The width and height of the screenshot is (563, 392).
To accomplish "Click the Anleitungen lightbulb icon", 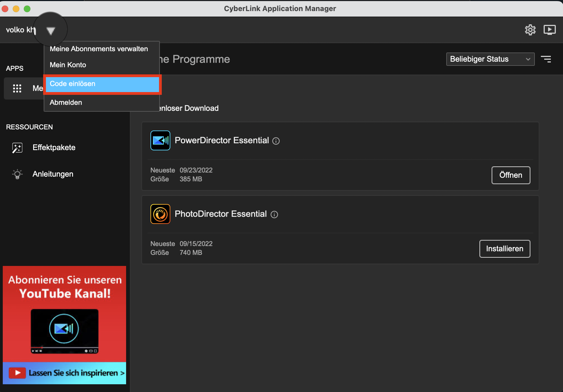I will click(x=17, y=174).
